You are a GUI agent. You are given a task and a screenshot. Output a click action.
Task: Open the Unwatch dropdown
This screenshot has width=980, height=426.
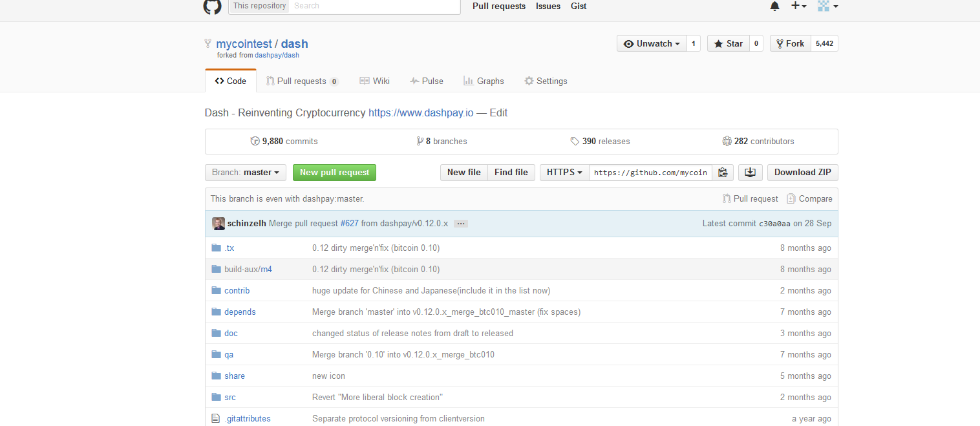click(652, 44)
